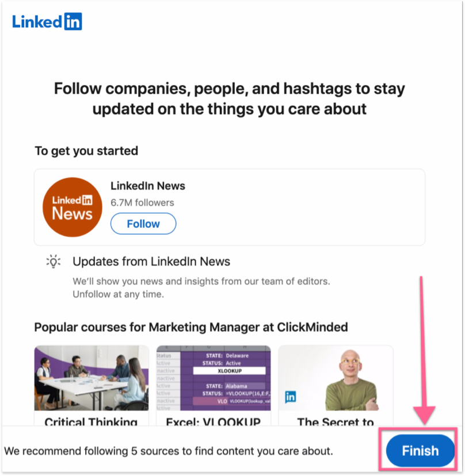The height and width of the screenshot is (476, 465).
Task: Select the orange LinkedIn News profile icon
Action: 72,206
